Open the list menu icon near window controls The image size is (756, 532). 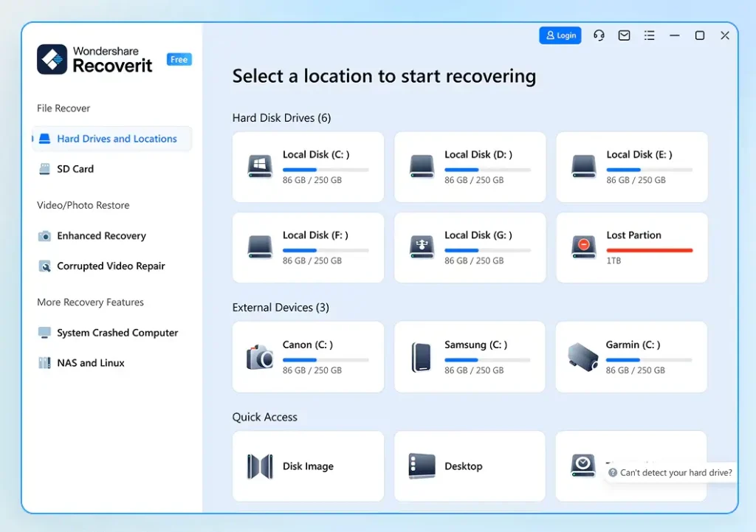pos(649,35)
